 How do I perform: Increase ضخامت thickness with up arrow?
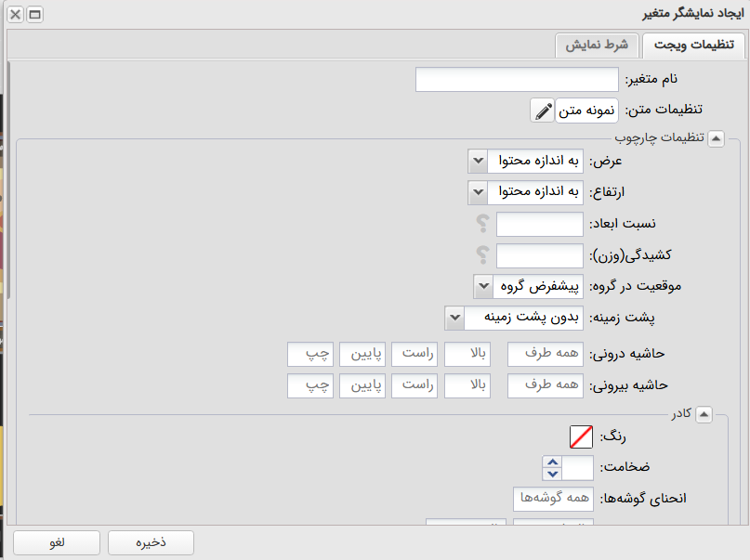point(552,462)
